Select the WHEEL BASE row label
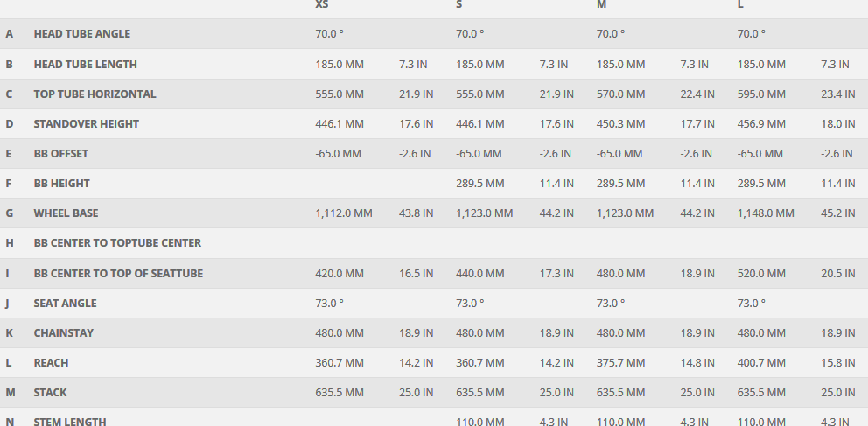The width and height of the screenshot is (868, 426). click(66, 213)
